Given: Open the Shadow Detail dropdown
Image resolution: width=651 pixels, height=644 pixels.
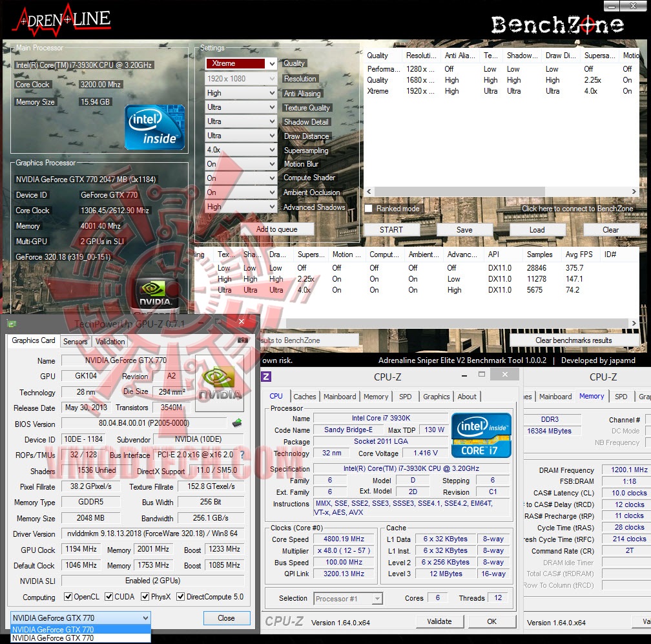Looking at the screenshot, I should 241,121.
